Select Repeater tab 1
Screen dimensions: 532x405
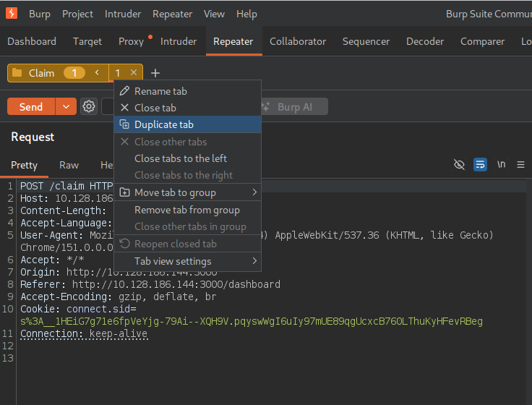pyautogui.click(x=117, y=73)
